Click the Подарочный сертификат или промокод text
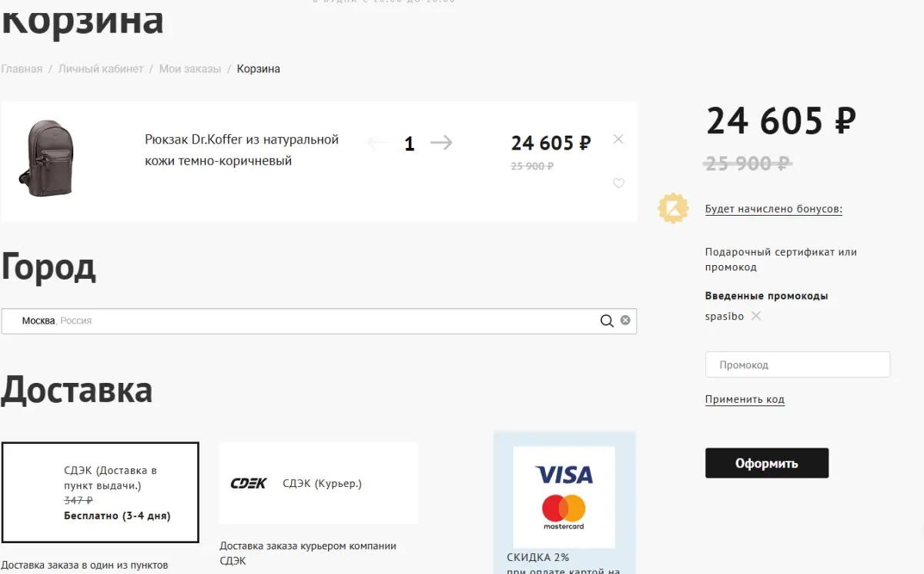Screen dimensions: 924x574 pos(781,260)
